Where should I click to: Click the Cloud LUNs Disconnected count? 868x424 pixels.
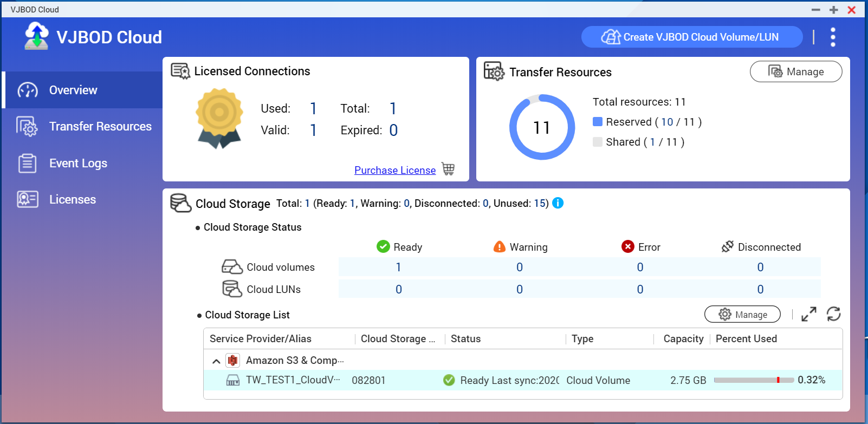(x=760, y=289)
